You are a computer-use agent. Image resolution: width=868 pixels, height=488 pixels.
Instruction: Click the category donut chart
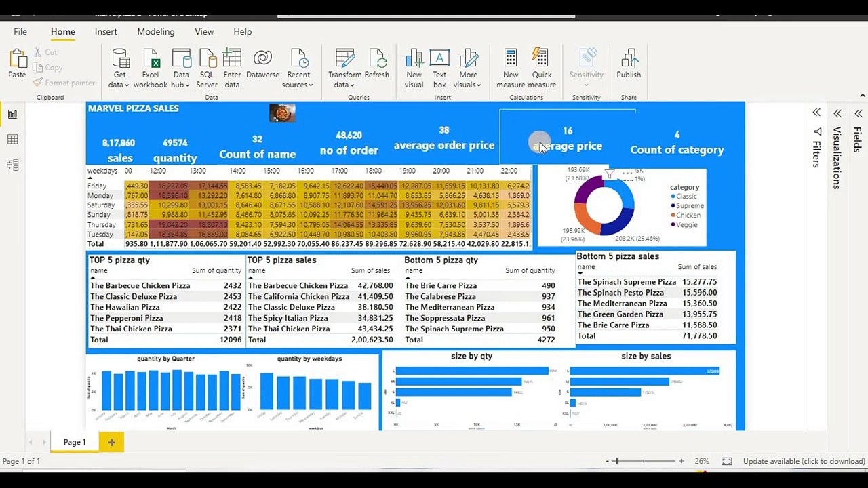tap(604, 205)
